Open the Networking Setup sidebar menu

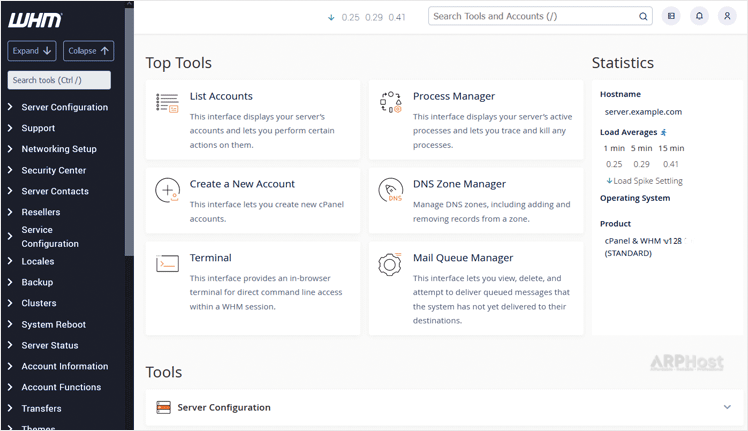click(x=59, y=149)
